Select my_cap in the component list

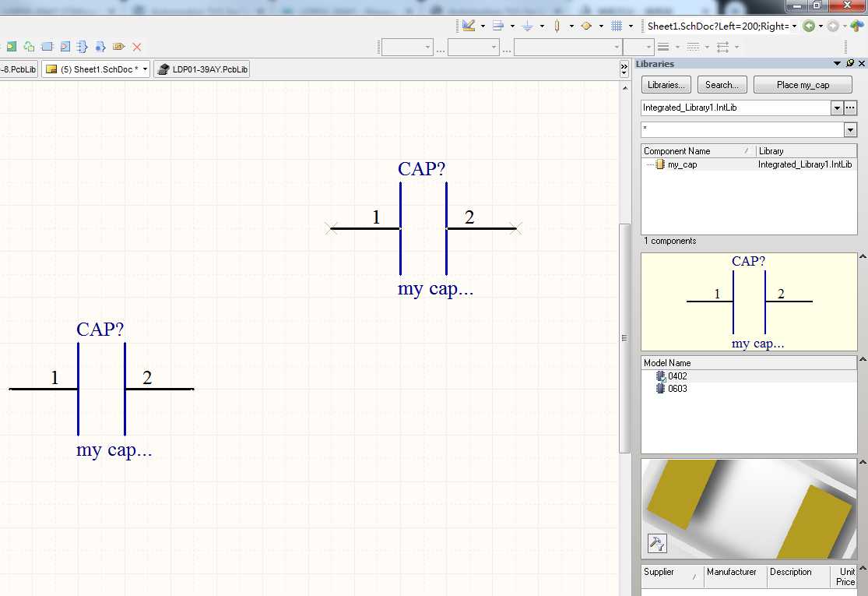(682, 164)
